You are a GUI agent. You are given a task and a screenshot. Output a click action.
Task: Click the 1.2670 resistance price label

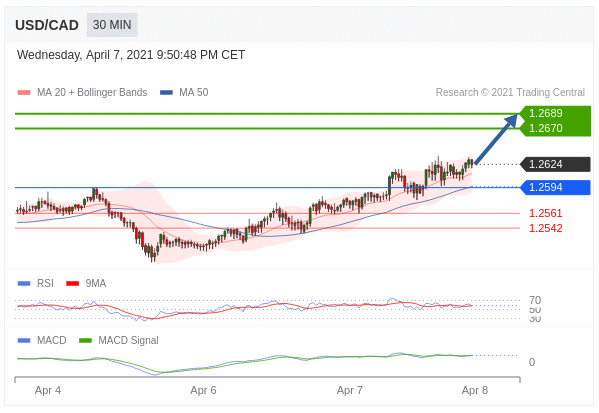546,128
